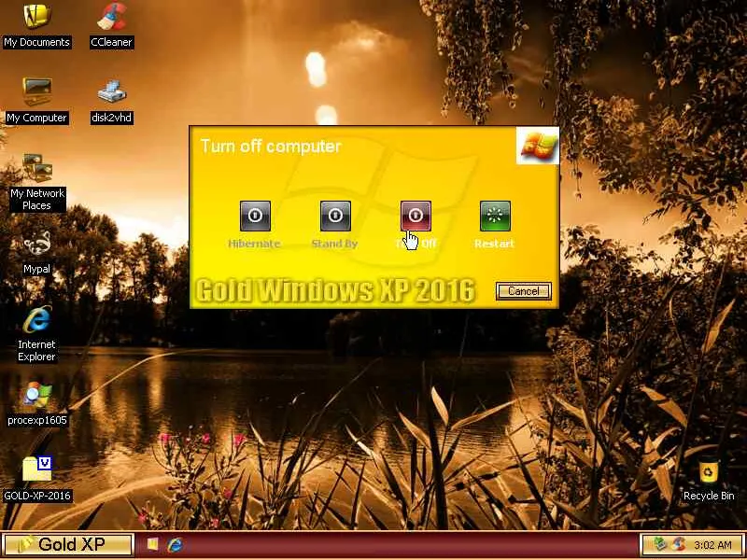
Task: Click the Recycle Bin label text
Action: click(709, 496)
